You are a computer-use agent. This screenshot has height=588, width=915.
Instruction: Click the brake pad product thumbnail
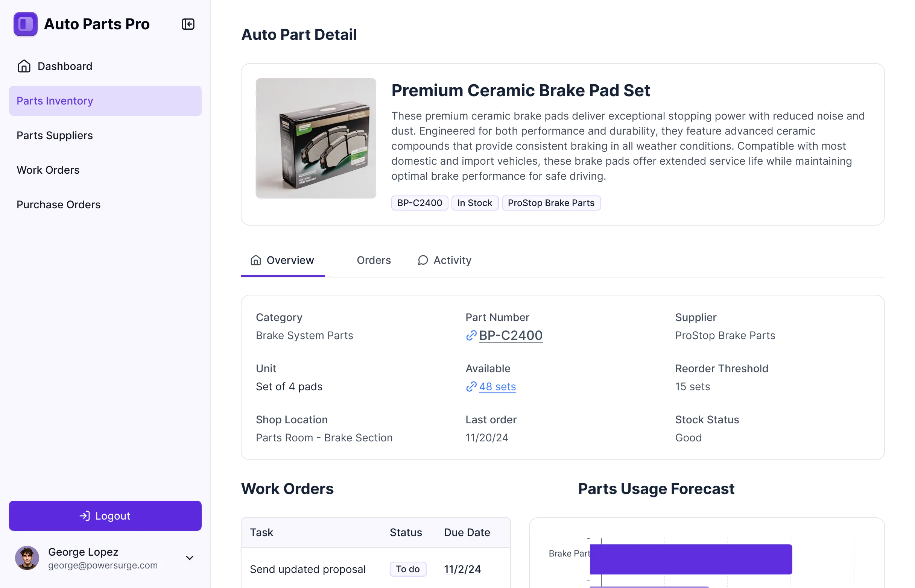(x=316, y=138)
